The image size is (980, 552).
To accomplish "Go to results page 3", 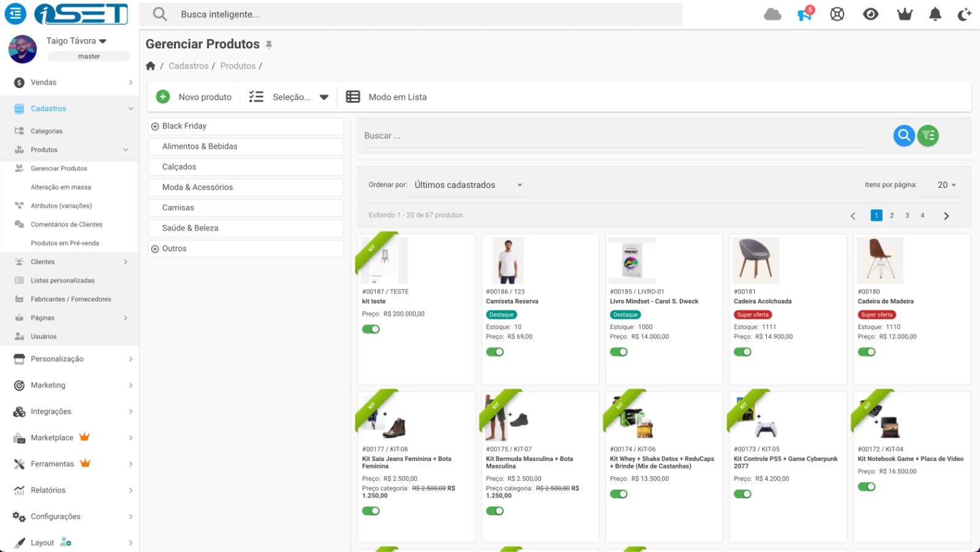I will [907, 215].
